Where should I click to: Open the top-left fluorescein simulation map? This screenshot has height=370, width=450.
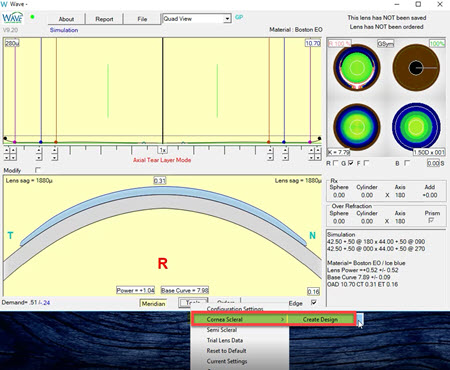357,67
